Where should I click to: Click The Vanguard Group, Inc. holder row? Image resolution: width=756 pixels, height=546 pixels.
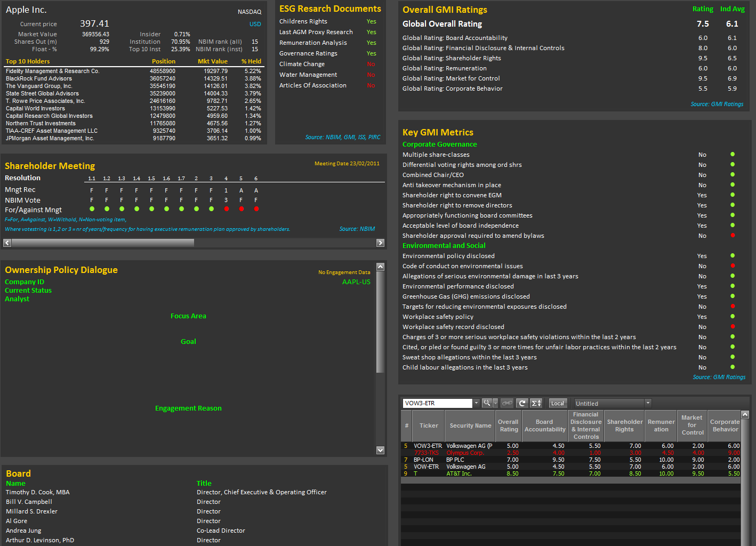click(x=134, y=86)
